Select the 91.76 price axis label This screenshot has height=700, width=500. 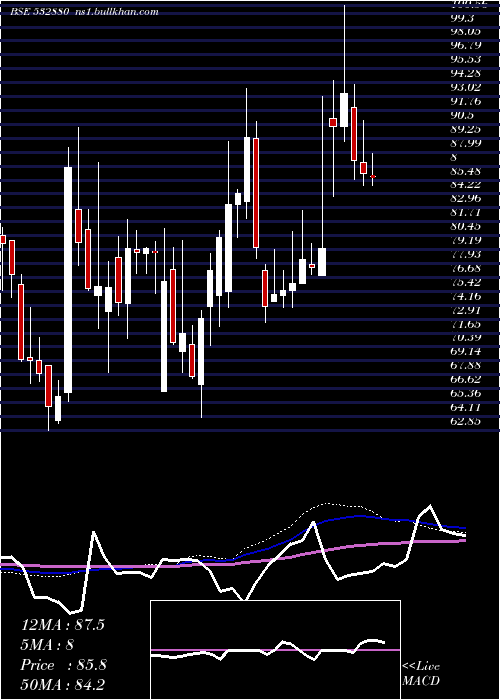click(x=466, y=101)
